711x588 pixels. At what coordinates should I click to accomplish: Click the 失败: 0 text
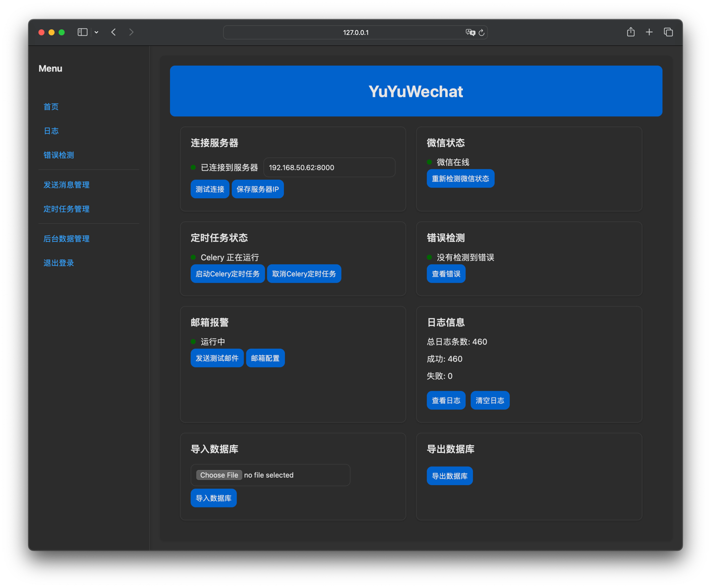coord(440,376)
